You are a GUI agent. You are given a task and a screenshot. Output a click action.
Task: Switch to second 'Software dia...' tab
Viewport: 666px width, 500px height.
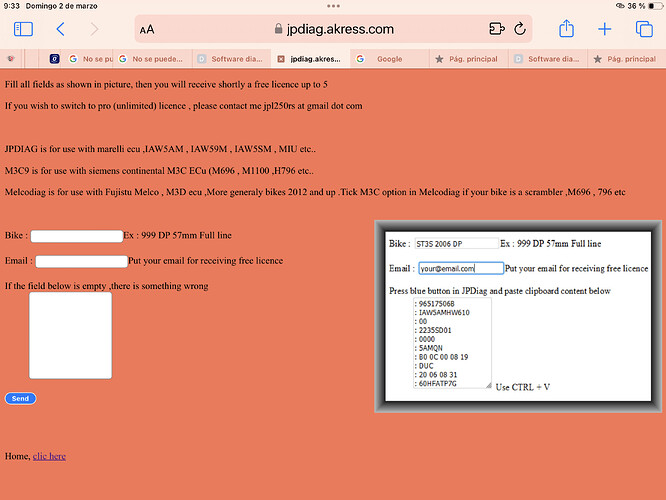[548, 59]
